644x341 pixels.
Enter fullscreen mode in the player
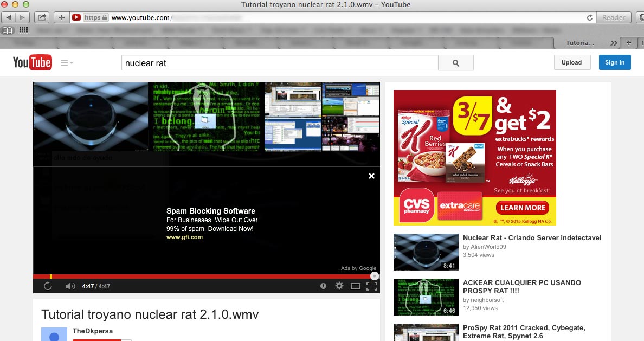[371, 286]
